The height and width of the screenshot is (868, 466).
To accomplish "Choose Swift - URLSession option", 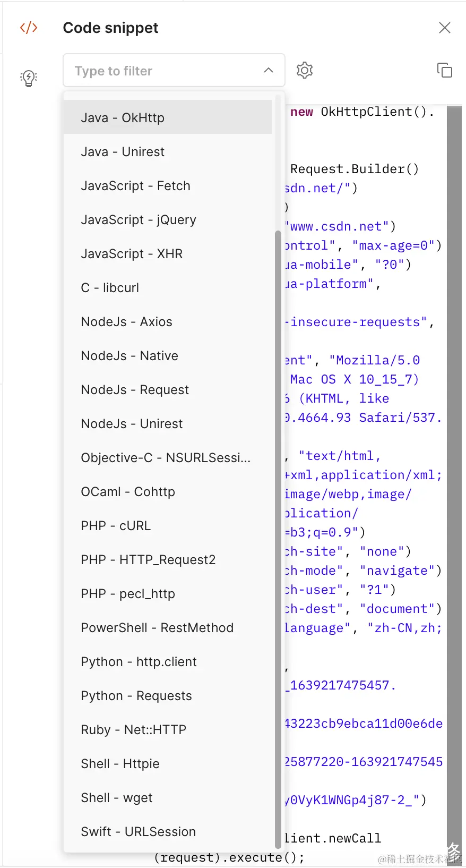I will point(168,831).
